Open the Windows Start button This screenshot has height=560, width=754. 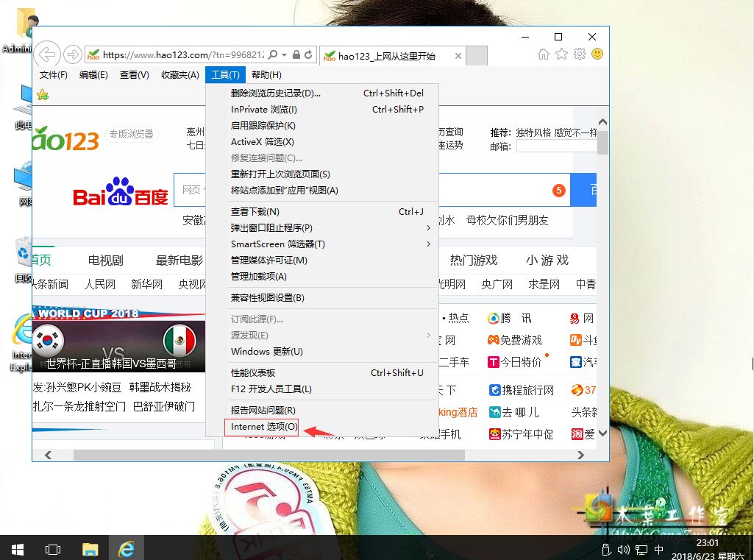point(18,549)
